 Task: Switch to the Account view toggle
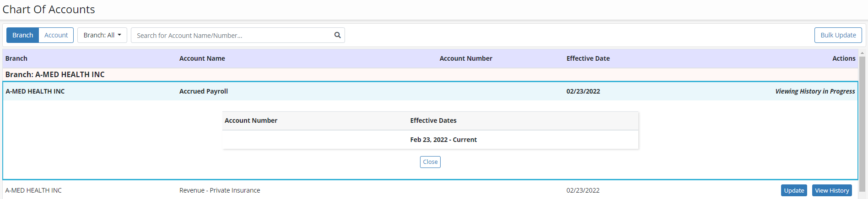[x=56, y=35]
